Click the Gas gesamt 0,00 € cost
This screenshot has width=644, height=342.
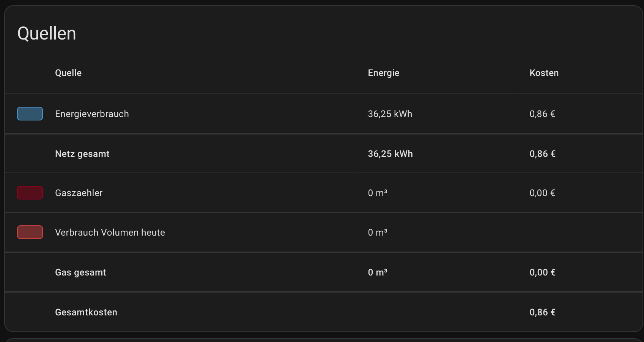pos(543,272)
